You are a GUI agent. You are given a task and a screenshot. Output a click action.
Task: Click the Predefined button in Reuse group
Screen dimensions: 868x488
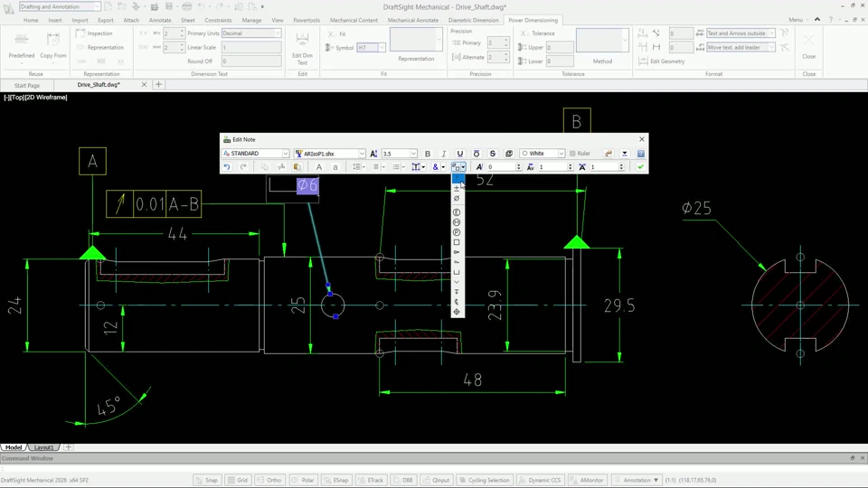point(22,47)
